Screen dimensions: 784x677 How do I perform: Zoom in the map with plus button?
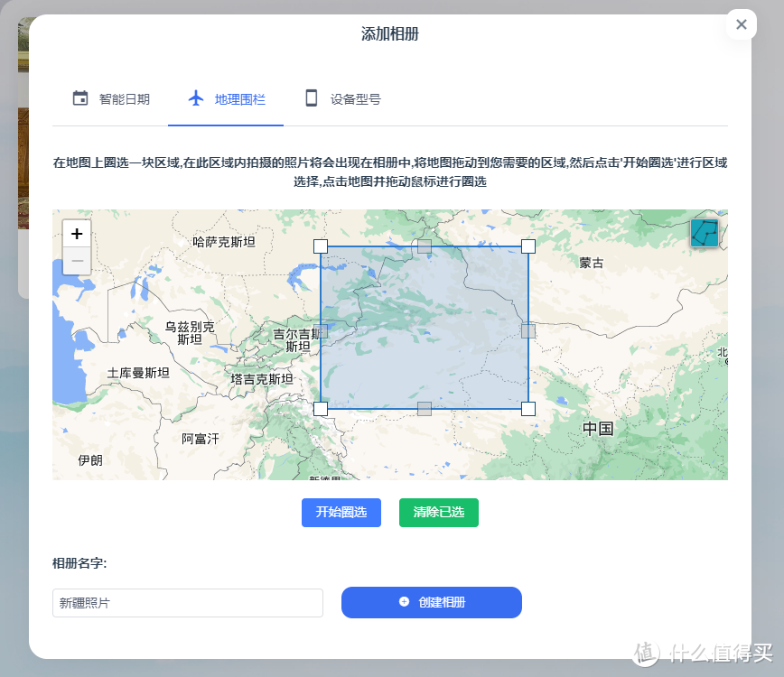coord(77,233)
